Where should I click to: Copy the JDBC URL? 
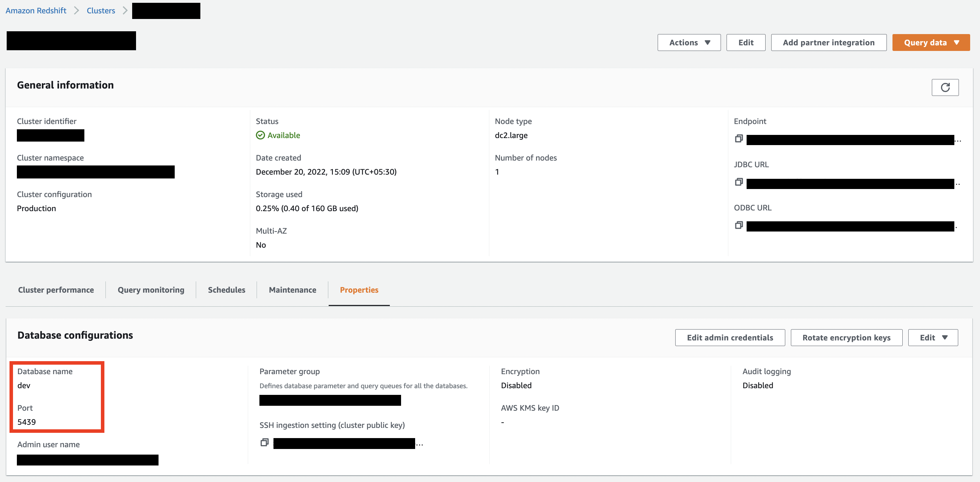coord(739,182)
